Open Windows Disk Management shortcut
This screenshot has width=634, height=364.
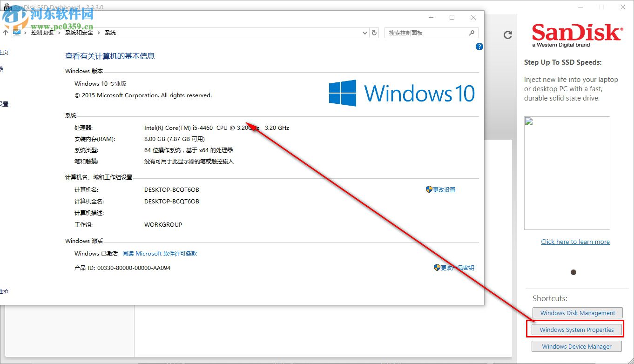578,313
